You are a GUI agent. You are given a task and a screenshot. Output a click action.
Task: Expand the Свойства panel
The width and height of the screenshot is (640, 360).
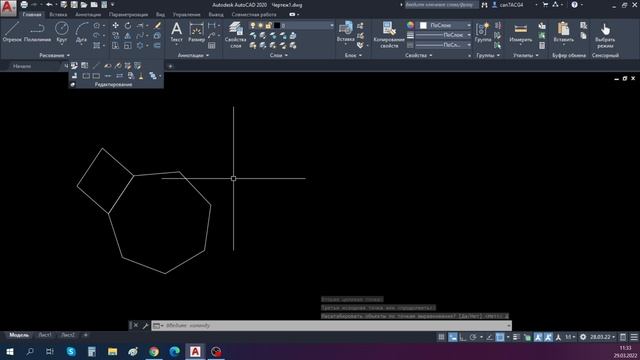pyautogui.click(x=418, y=55)
